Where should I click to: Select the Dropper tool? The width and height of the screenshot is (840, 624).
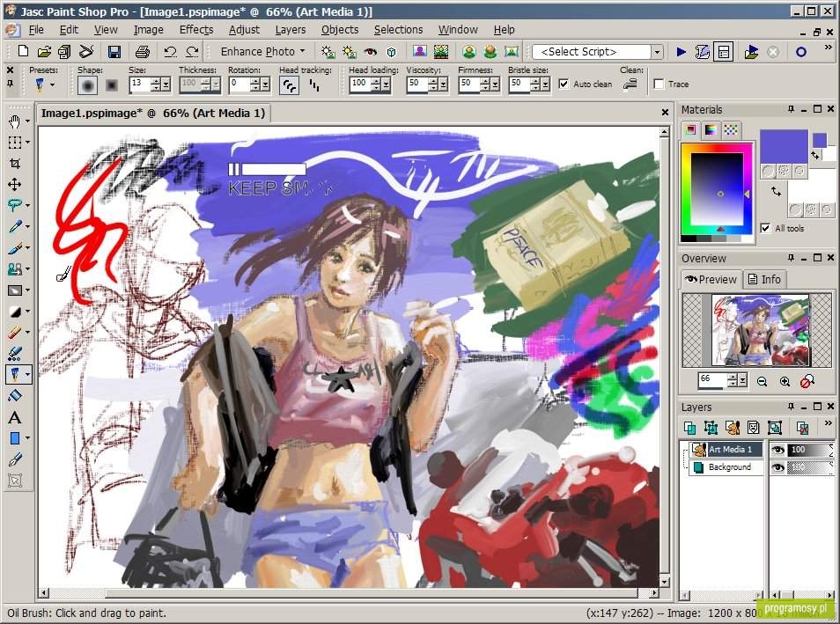click(x=14, y=227)
